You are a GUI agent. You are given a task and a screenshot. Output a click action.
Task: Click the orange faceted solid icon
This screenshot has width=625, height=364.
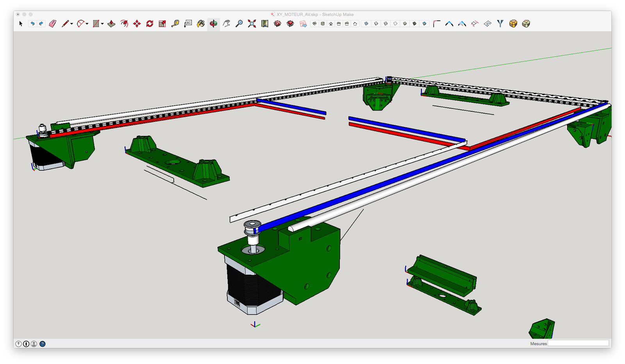click(x=513, y=24)
